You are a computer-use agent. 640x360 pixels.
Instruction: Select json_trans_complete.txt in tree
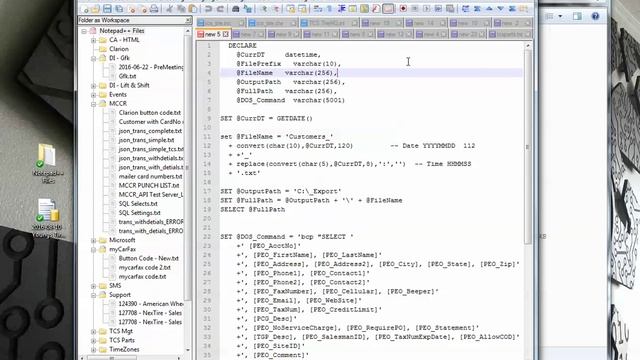pos(150,131)
